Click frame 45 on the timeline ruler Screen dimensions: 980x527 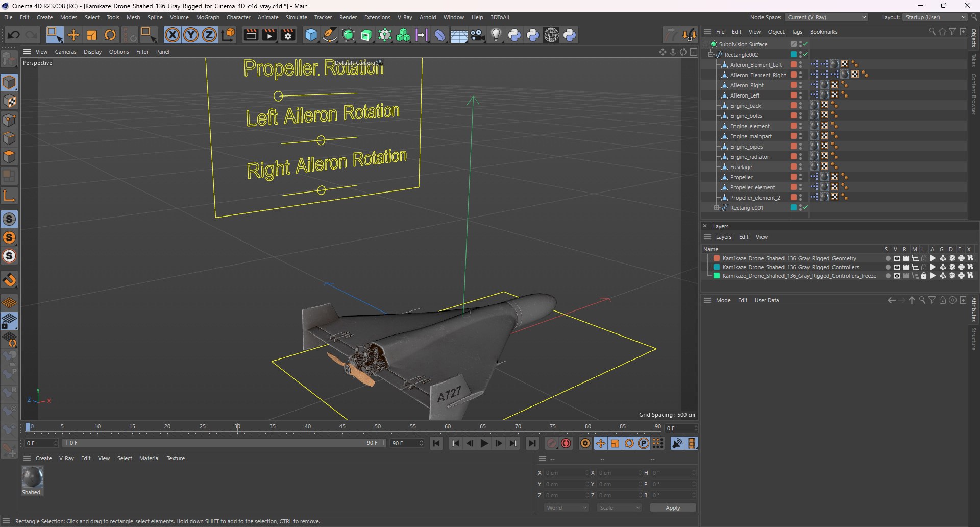tap(342, 427)
